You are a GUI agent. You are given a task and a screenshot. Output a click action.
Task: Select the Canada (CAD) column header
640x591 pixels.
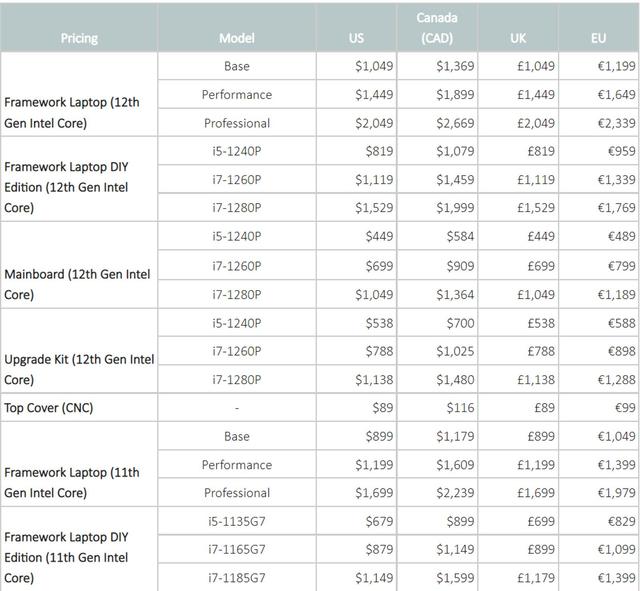coord(437,28)
